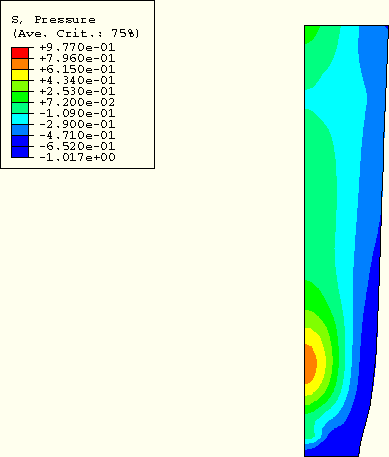Viewport: 389px width, 457px height.
Task: Click the +4.340e-01 legend value
Action: (x=77, y=80)
